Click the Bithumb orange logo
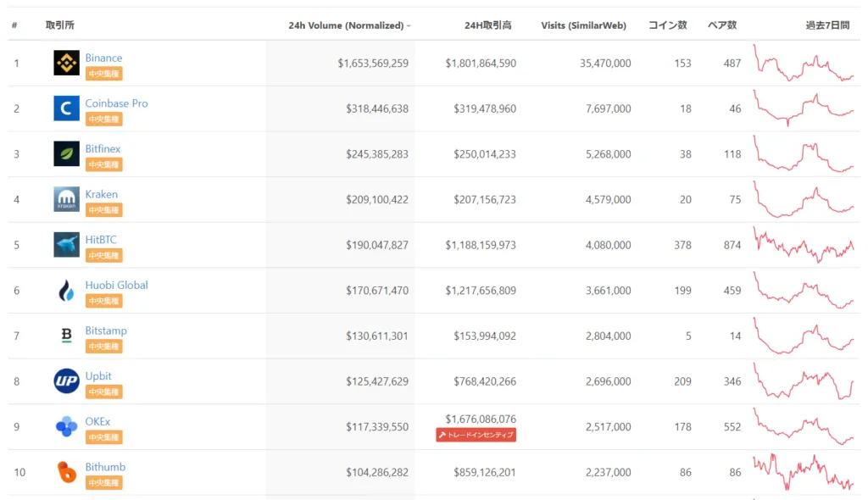The image size is (868, 500). 66,472
